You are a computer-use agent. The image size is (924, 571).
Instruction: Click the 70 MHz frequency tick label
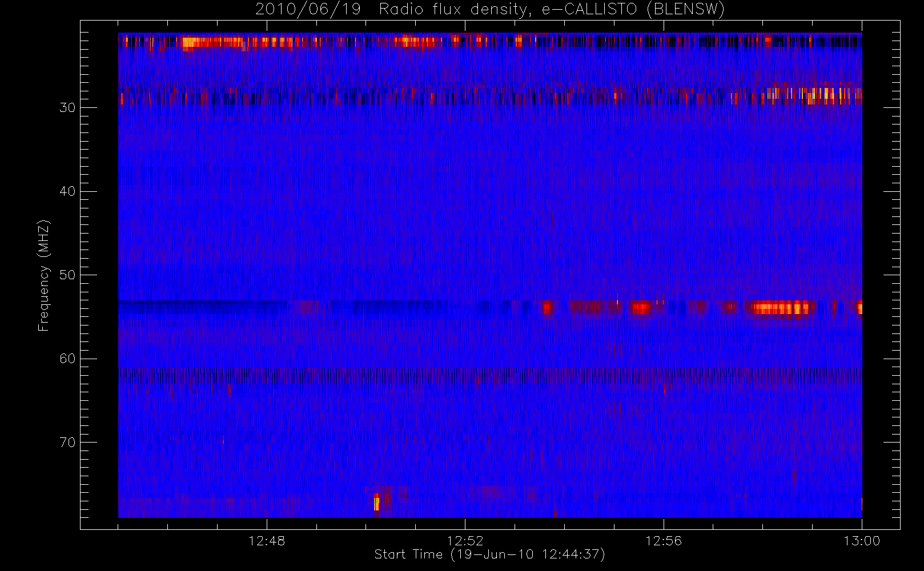coord(67,443)
